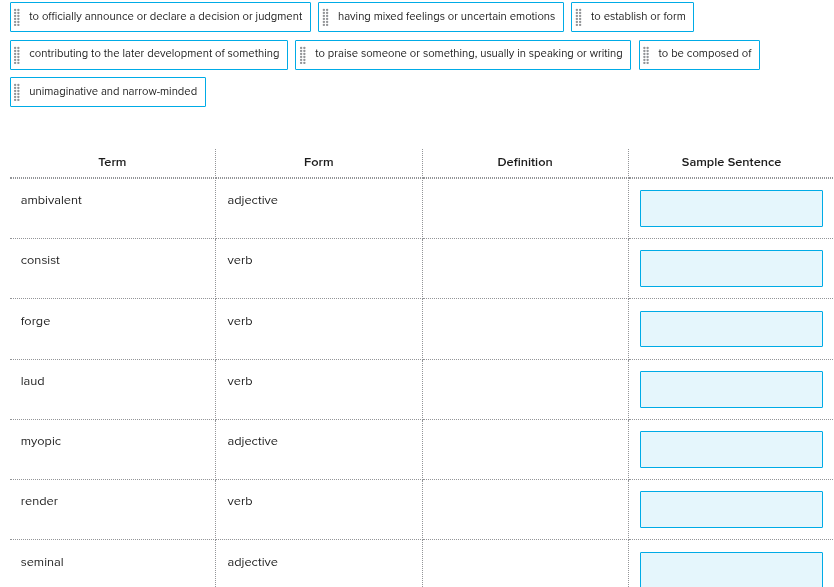Click the sample sentence box for render
834x587 pixels.
(x=731, y=510)
